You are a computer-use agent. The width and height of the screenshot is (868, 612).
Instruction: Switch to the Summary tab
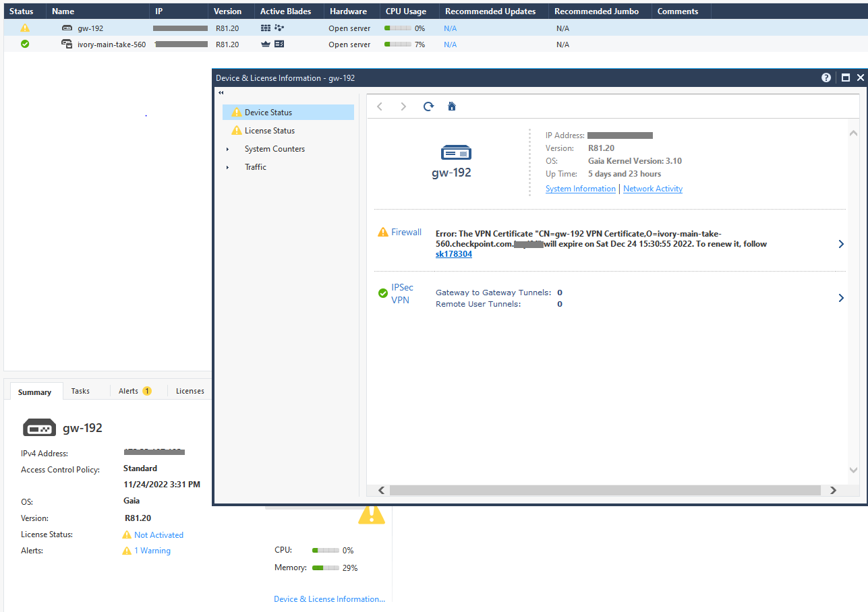(x=35, y=392)
